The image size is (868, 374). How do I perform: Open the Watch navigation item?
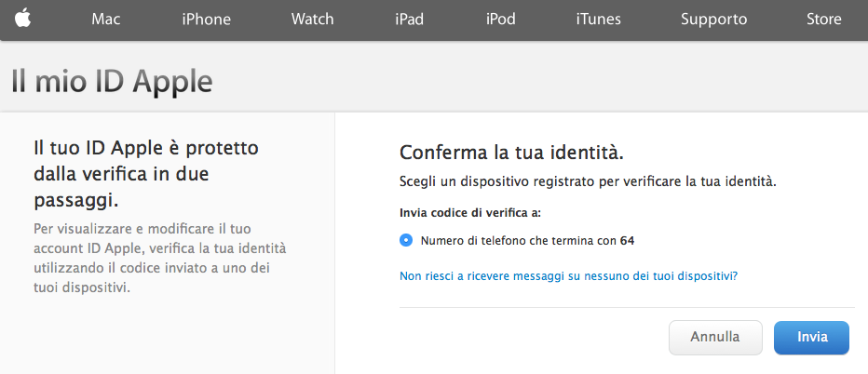tap(312, 20)
